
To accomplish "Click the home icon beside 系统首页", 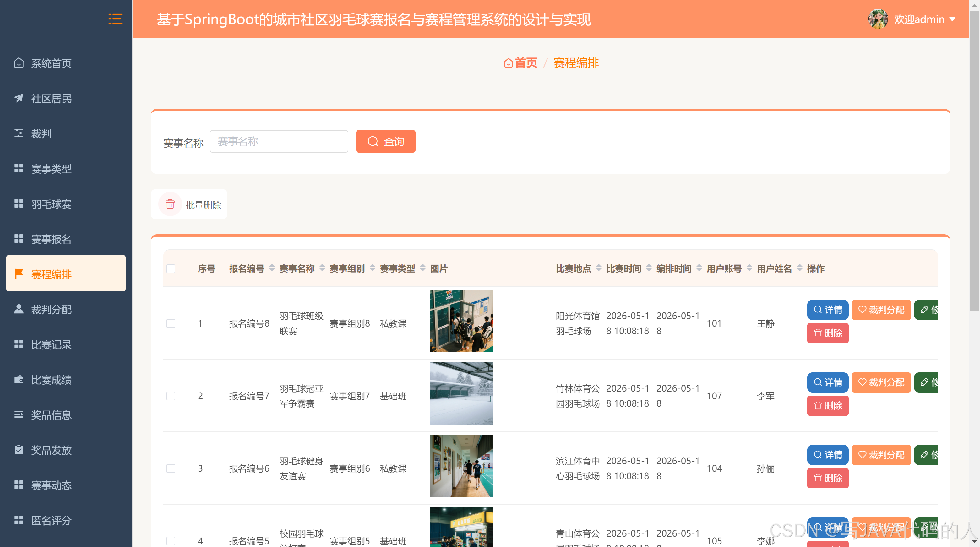I will [19, 63].
